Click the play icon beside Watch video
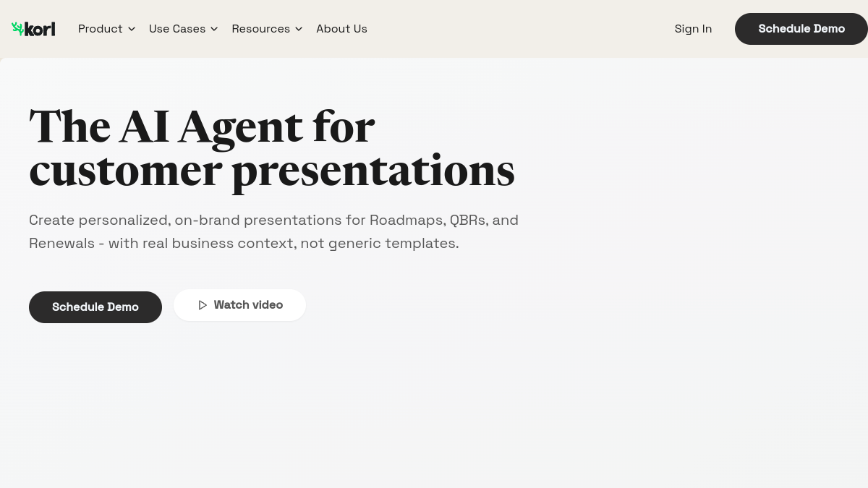 203,305
